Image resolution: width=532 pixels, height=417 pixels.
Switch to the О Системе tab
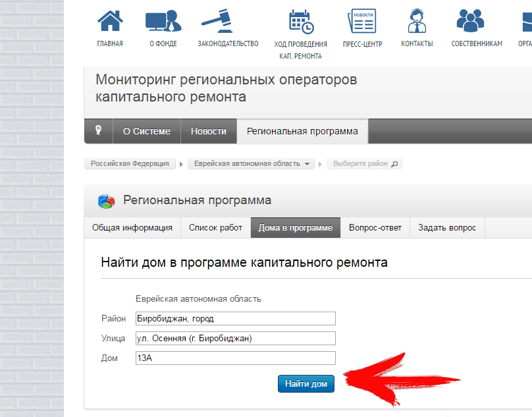tap(147, 131)
